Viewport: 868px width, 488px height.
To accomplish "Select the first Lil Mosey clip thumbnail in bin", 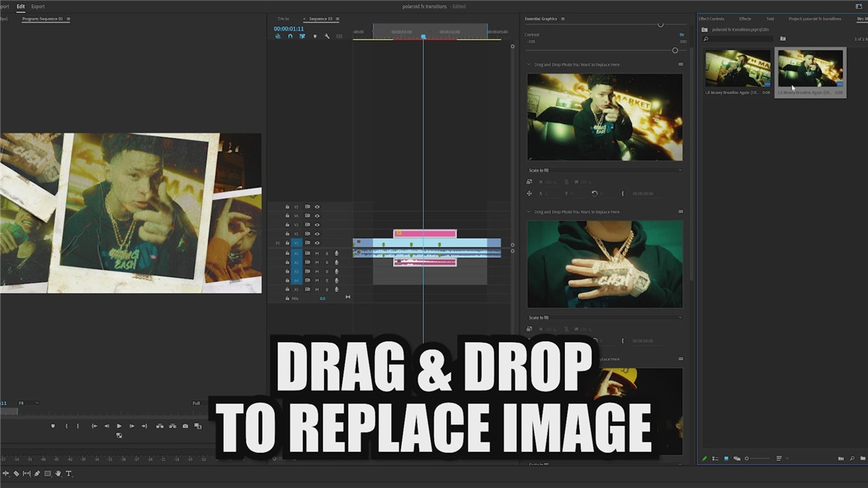I will [737, 68].
